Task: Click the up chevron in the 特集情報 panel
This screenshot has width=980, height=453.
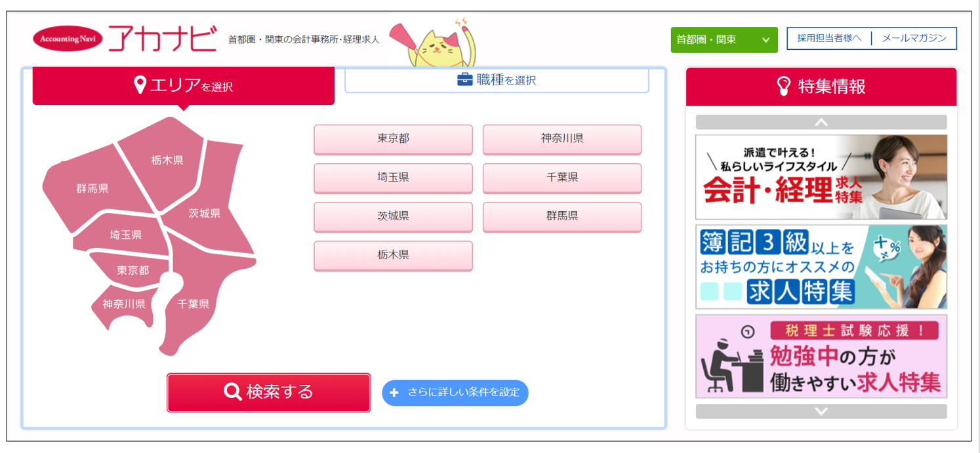Action: [821, 123]
